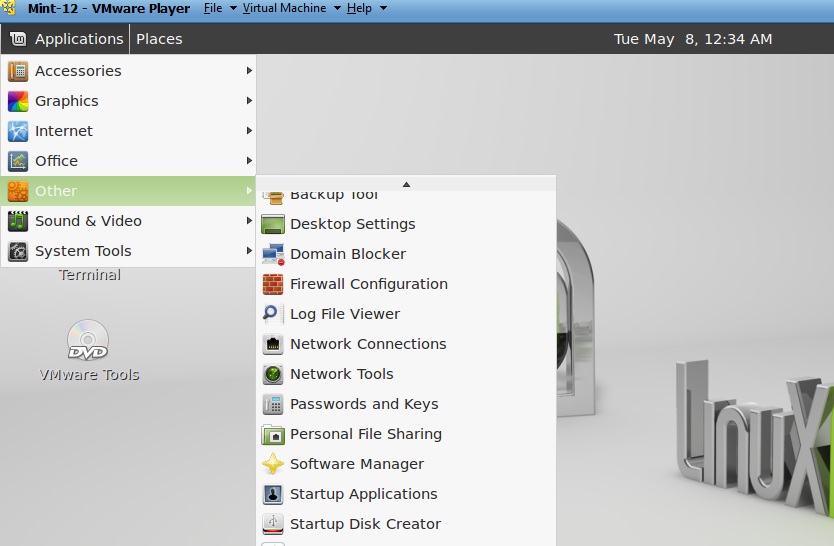Click the Log File Viewer magnifier icon
Viewport: 834px width, 546px height.
(x=273, y=314)
